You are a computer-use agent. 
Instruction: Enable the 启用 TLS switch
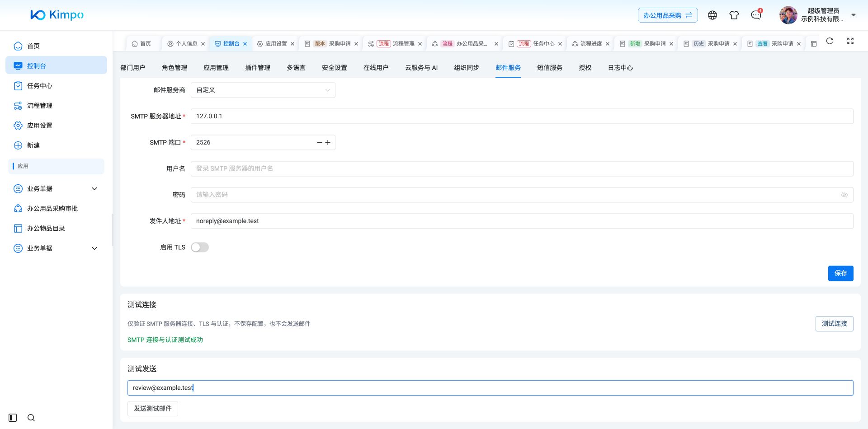click(x=200, y=247)
